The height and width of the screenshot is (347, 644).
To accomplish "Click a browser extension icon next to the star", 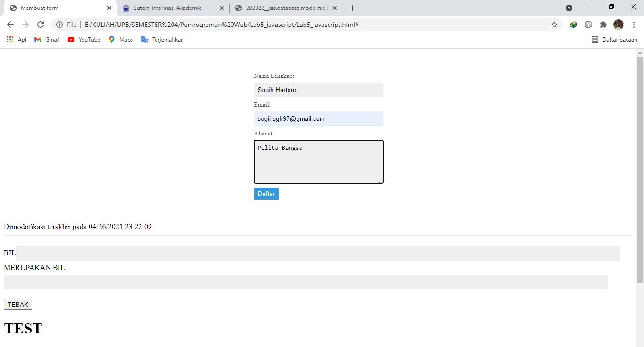I will 573,24.
